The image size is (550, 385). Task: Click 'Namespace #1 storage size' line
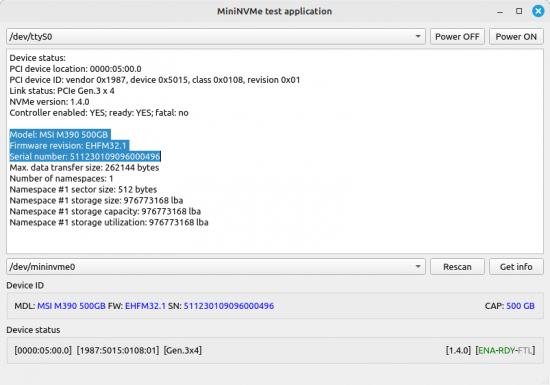coord(96,201)
